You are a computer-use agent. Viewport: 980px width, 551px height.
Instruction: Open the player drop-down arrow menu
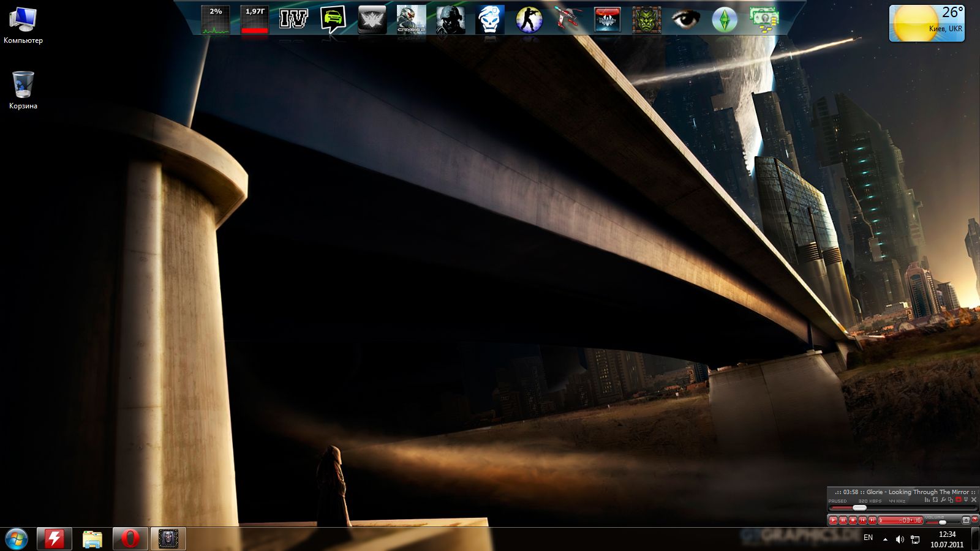tap(966, 500)
